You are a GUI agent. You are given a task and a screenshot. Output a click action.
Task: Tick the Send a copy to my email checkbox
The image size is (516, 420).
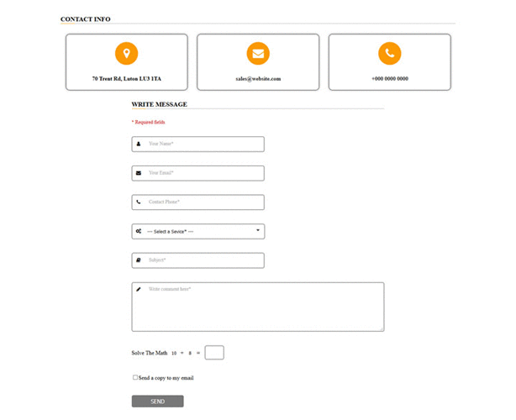click(135, 377)
